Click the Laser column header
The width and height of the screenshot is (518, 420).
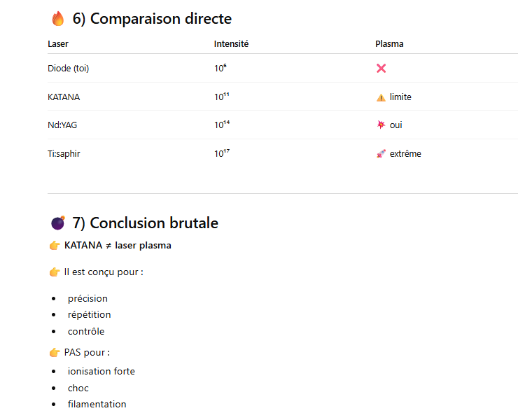tap(58, 44)
